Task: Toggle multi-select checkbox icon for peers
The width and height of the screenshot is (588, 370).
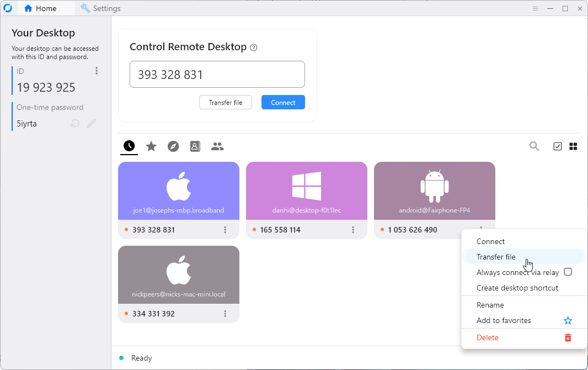Action: (558, 146)
